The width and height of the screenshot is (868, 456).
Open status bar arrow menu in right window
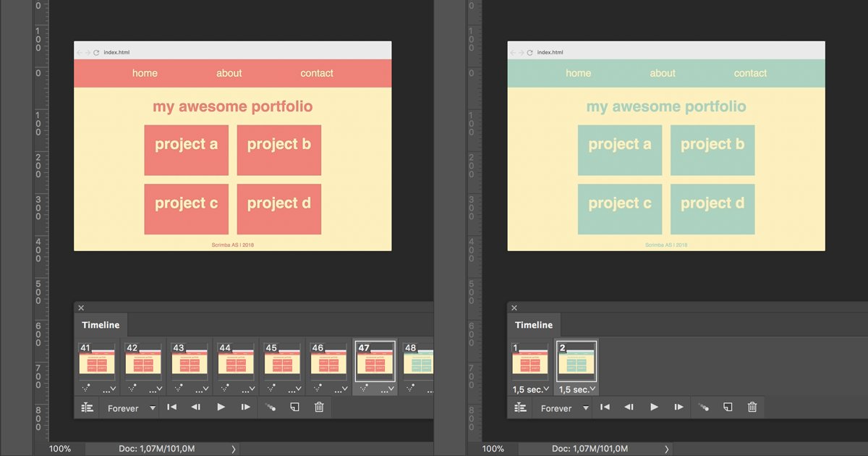coord(666,449)
